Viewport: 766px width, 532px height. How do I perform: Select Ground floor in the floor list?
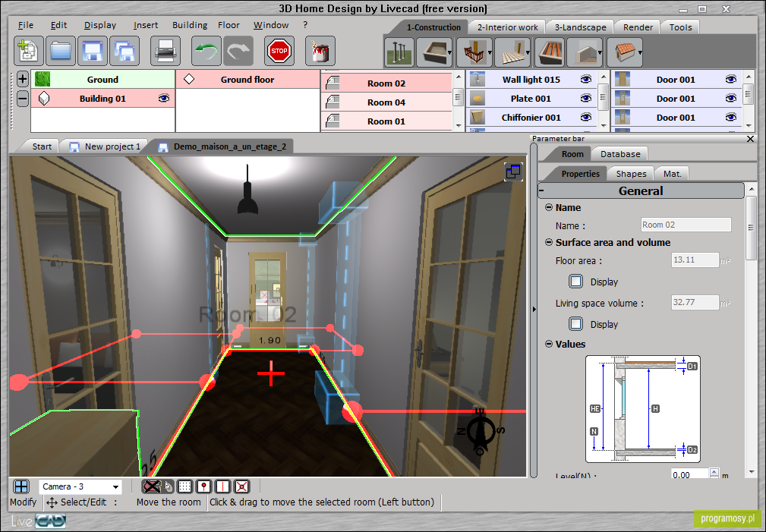click(x=247, y=79)
